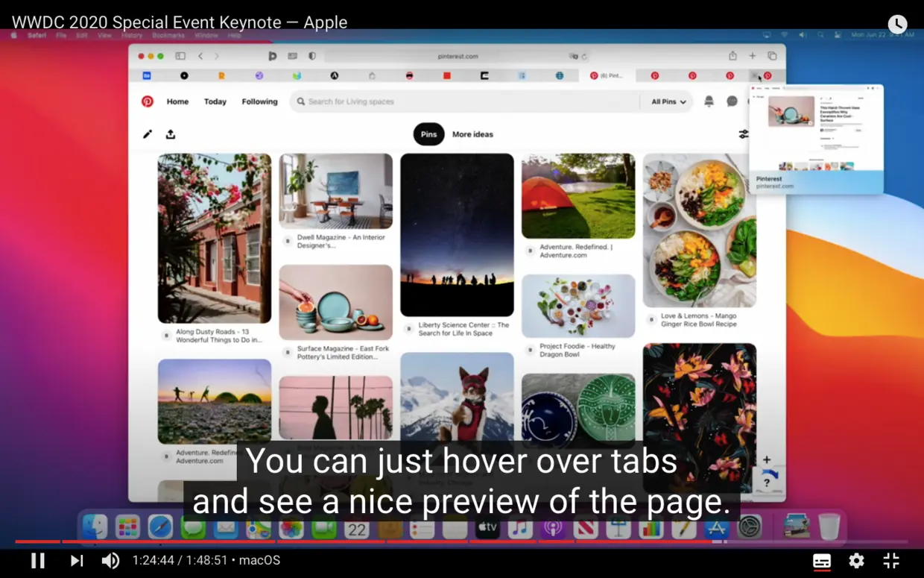Mute the video volume
The width and height of the screenshot is (924, 578).
(x=110, y=560)
